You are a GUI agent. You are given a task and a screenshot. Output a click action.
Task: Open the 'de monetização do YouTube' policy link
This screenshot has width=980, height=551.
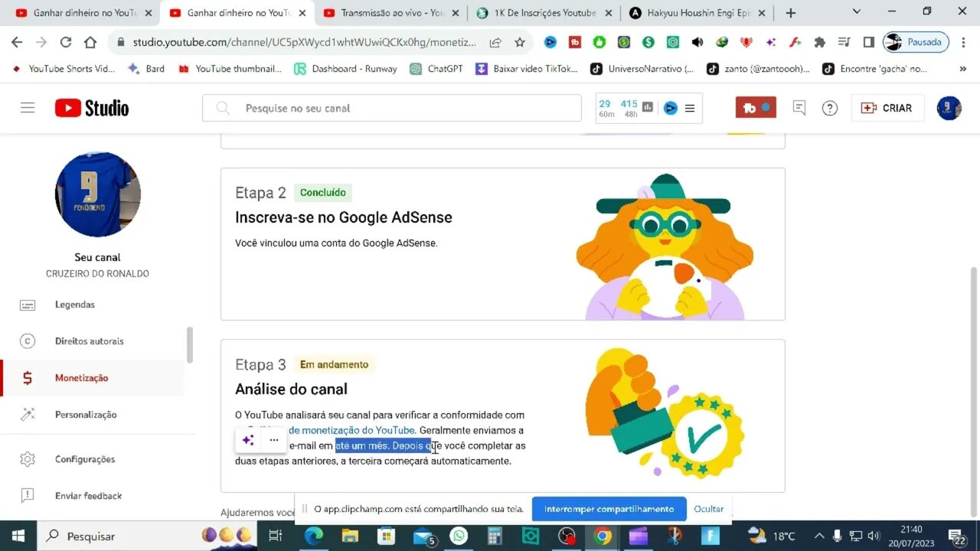point(351,430)
